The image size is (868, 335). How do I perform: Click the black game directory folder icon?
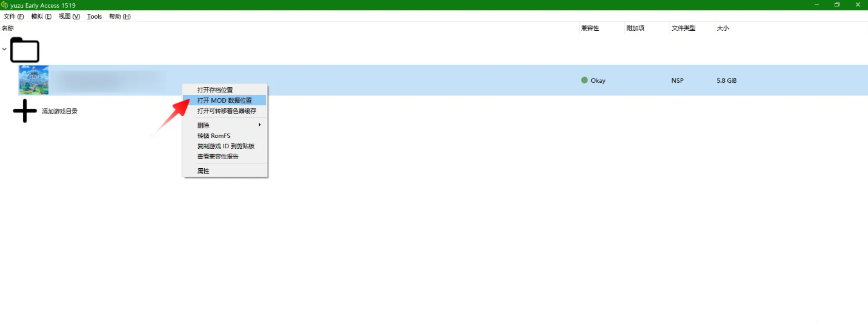pos(25,50)
